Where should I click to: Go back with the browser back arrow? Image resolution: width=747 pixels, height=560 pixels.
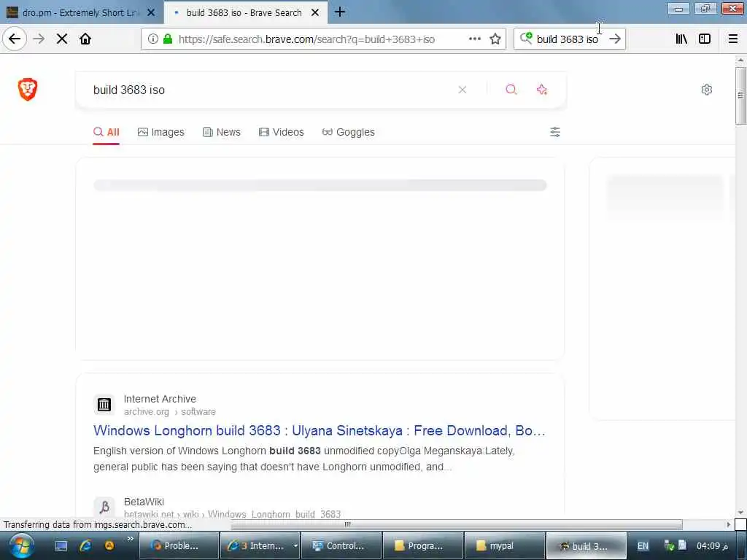point(15,39)
